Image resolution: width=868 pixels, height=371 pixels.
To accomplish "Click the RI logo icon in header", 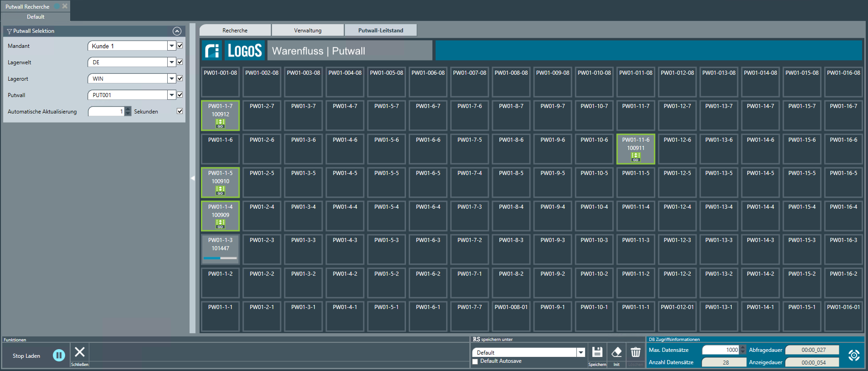I will [212, 50].
